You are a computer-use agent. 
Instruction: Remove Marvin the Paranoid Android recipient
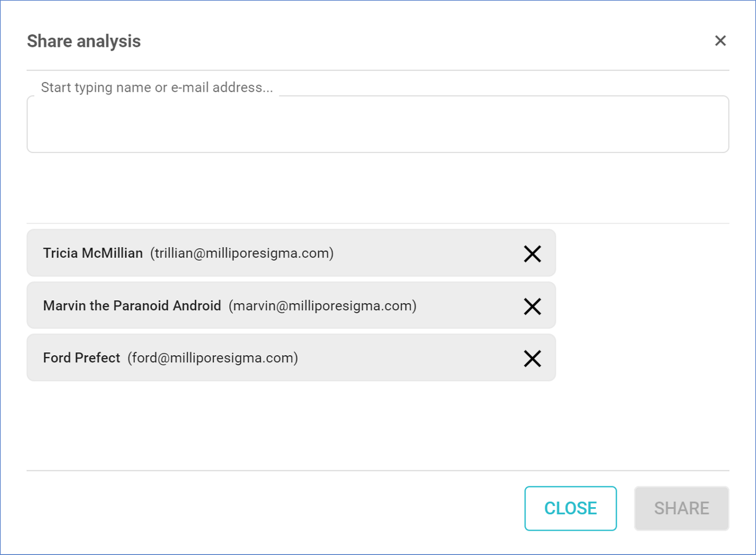point(532,306)
